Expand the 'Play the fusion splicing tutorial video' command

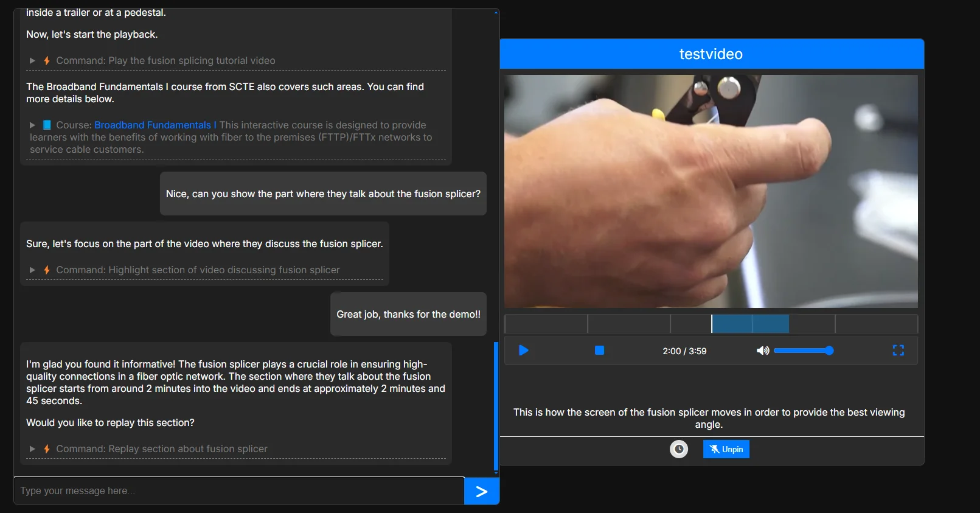(32, 61)
